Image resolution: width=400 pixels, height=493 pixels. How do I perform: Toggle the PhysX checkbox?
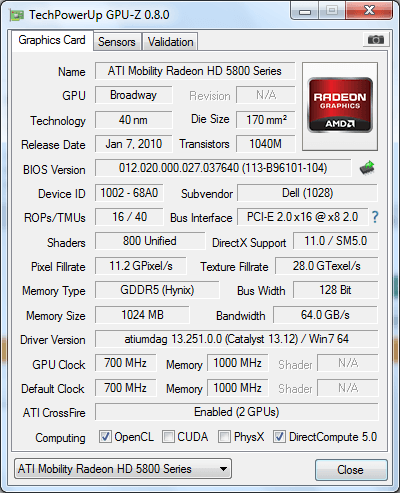click(224, 436)
